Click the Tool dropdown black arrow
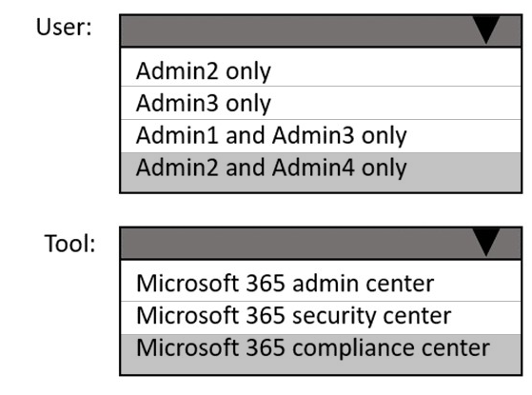532x395 pixels. pyautogui.click(x=486, y=243)
